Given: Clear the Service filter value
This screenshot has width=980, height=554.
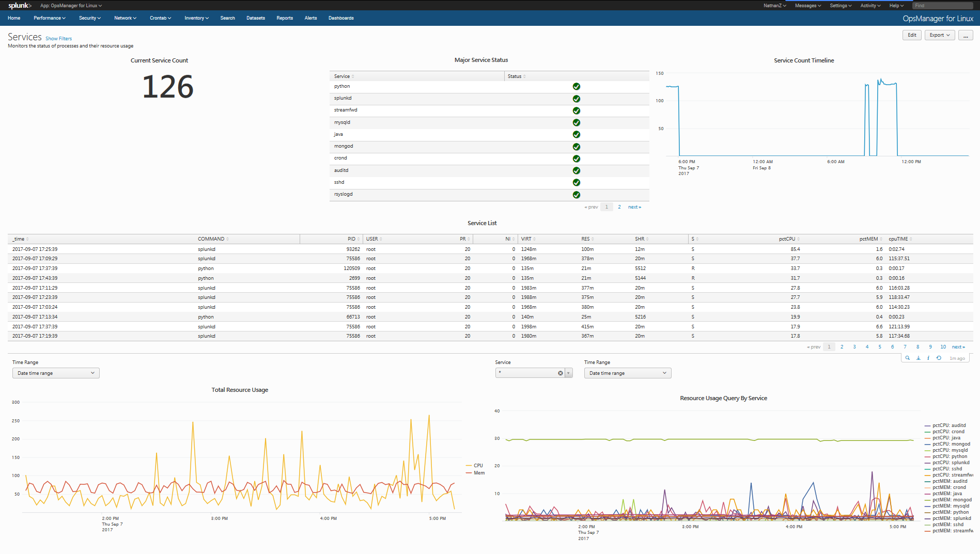Looking at the screenshot, I should point(561,373).
